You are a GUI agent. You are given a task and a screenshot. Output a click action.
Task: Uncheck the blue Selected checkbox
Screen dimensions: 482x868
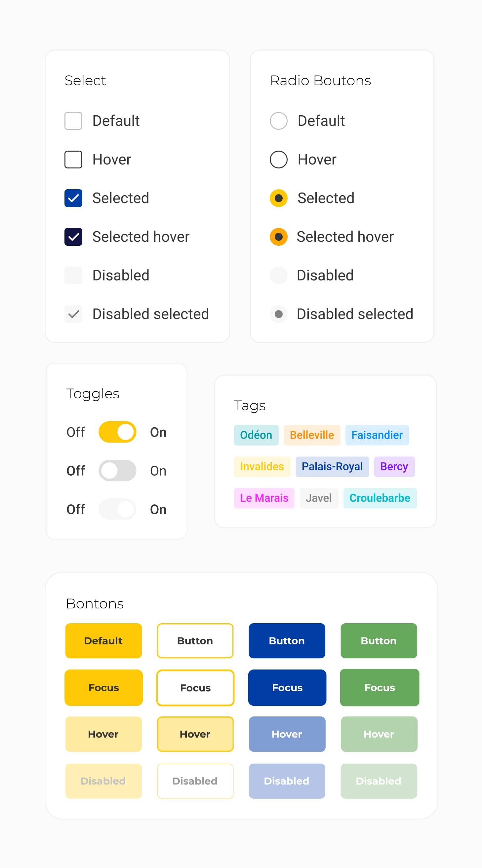coord(73,198)
